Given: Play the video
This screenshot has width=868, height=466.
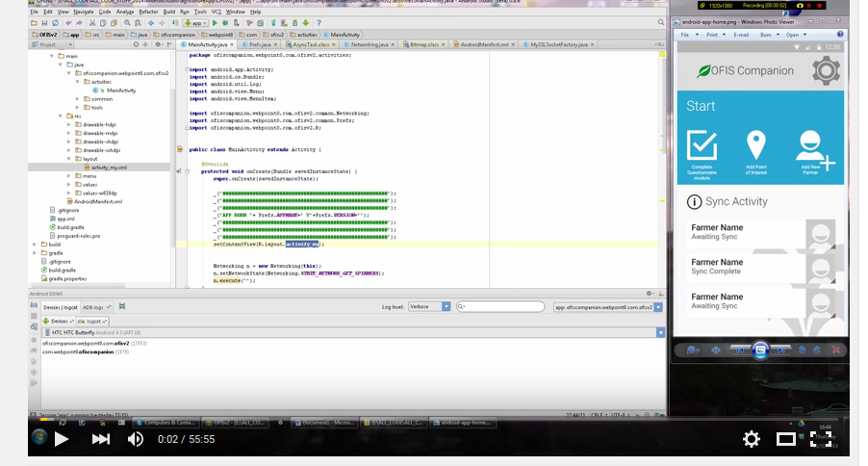Looking at the screenshot, I should pos(61,439).
